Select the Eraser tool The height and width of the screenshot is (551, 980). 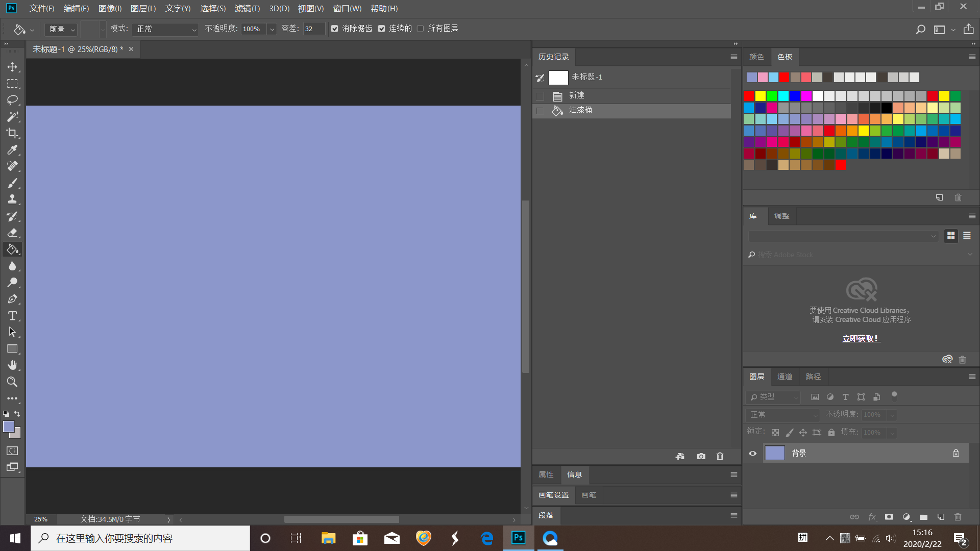tap(12, 233)
